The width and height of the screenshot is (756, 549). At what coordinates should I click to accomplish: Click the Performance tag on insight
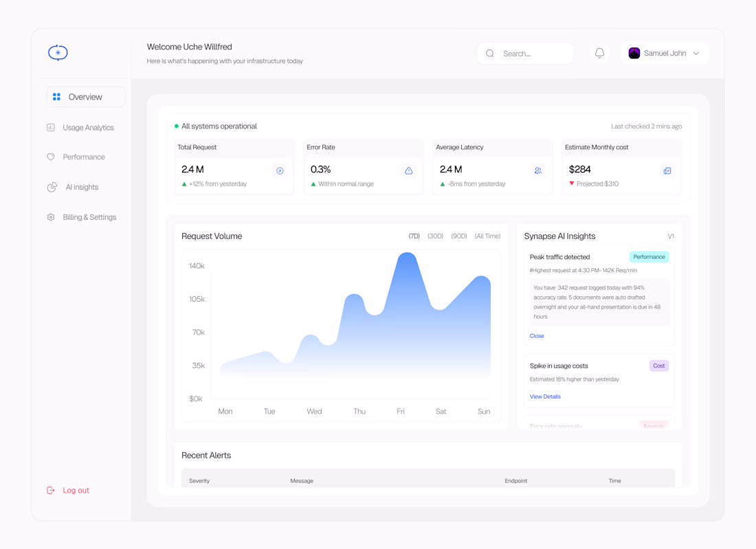pos(649,257)
